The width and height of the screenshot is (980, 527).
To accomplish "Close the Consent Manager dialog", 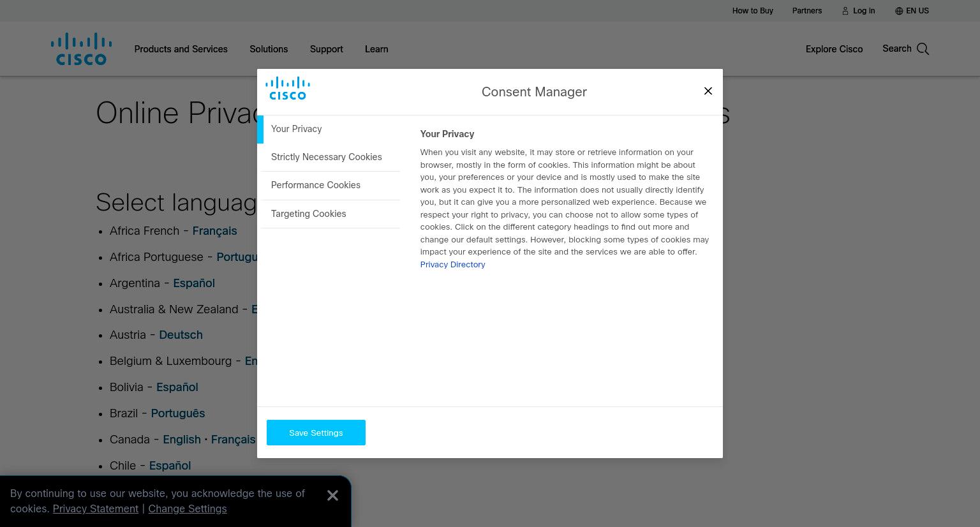I will coord(708,91).
